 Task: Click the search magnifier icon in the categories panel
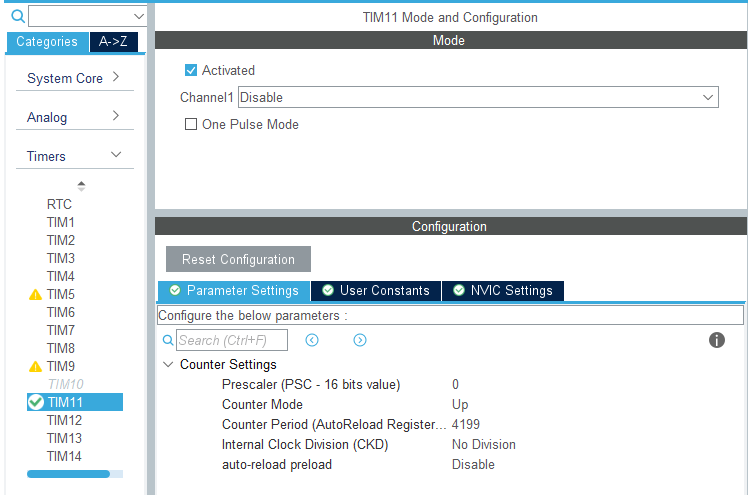(x=18, y=17)
